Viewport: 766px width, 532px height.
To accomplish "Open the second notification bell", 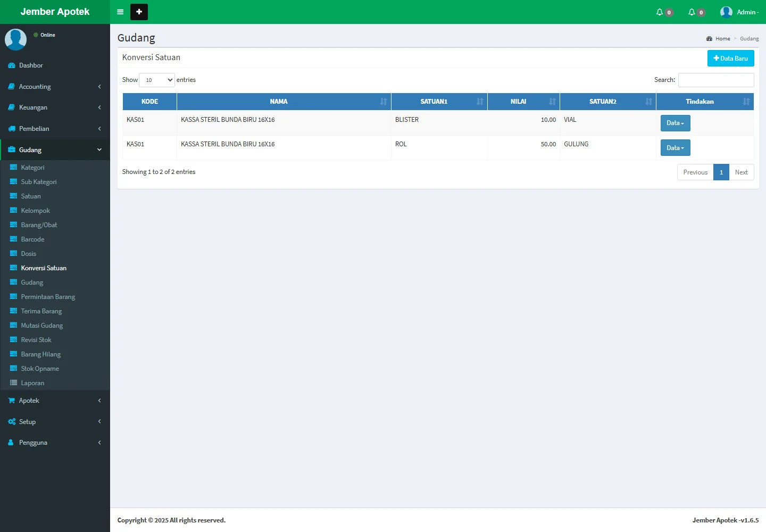I will [x=692, y=12].
